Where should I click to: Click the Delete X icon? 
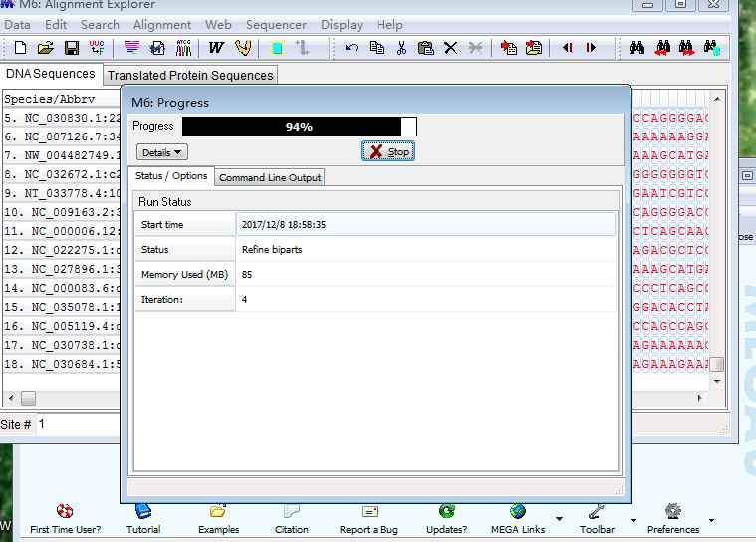tap(450, 48)
